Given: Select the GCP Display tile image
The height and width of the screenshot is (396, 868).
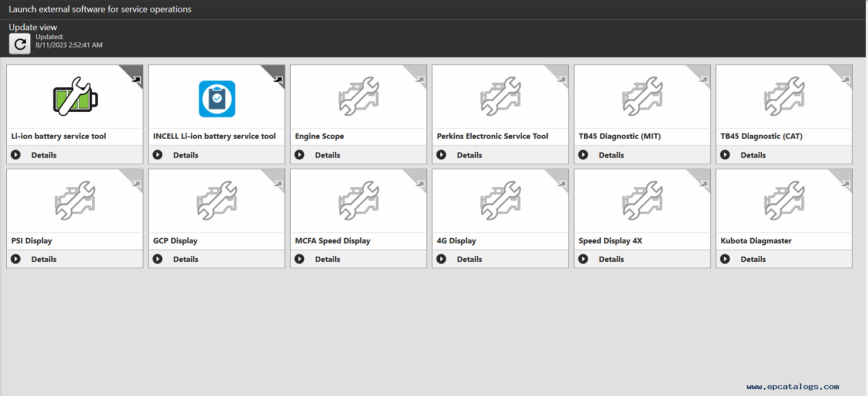Looking at the screenshot, I should click(217, 200).
